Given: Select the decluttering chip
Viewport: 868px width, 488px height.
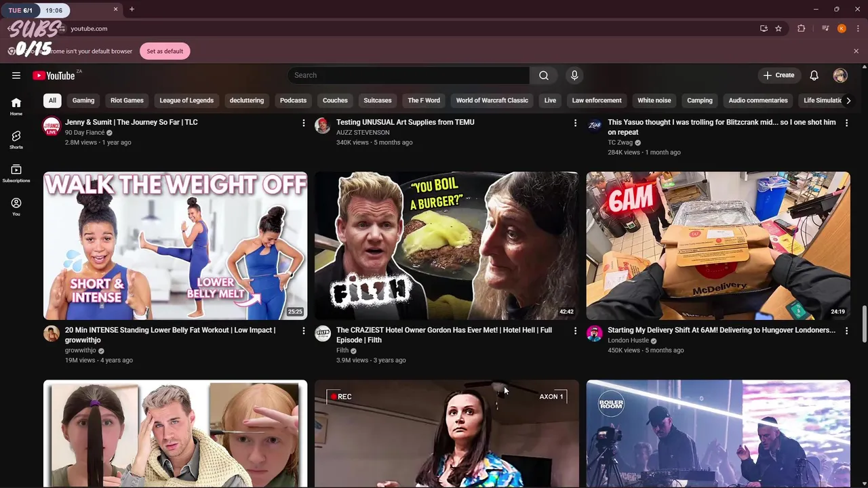Looking at the screenshot, I should pyautogui.click(x=247, y=100).
